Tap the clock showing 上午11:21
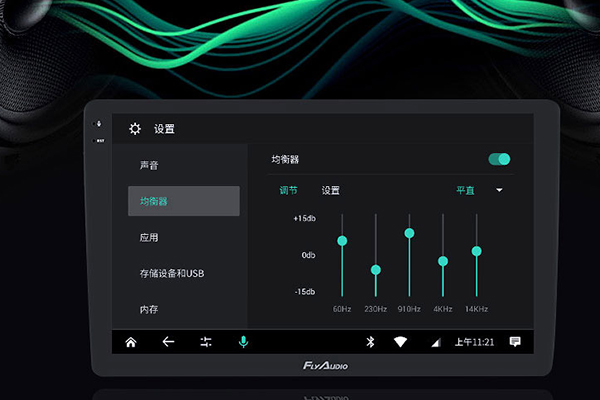This screenshot has width=600, height=400. coord(474,342)
